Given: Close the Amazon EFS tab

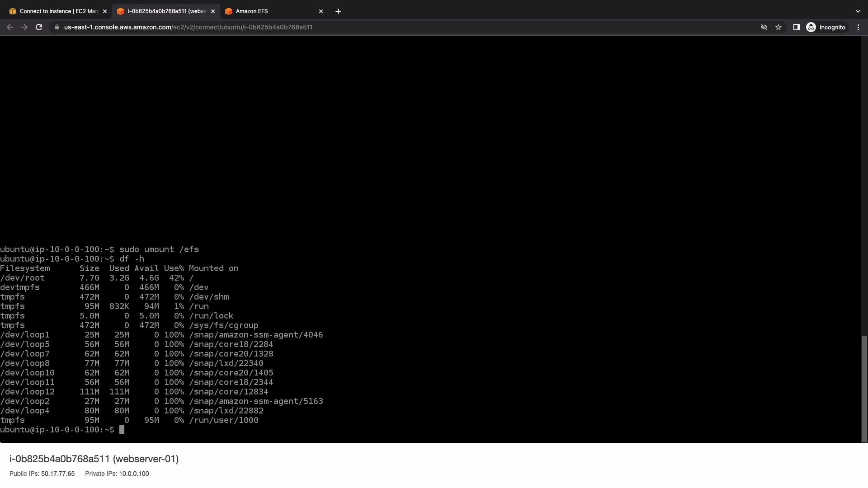Looking at the screenshot, I should point(321,11).
